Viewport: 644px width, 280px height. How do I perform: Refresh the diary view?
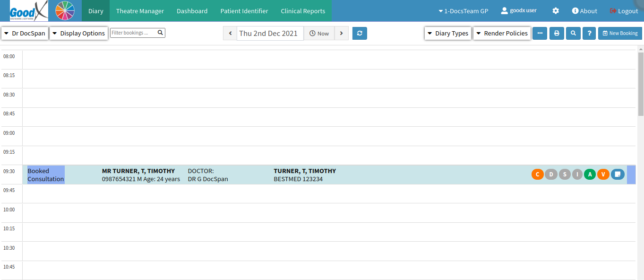click(x=360, y=34)
